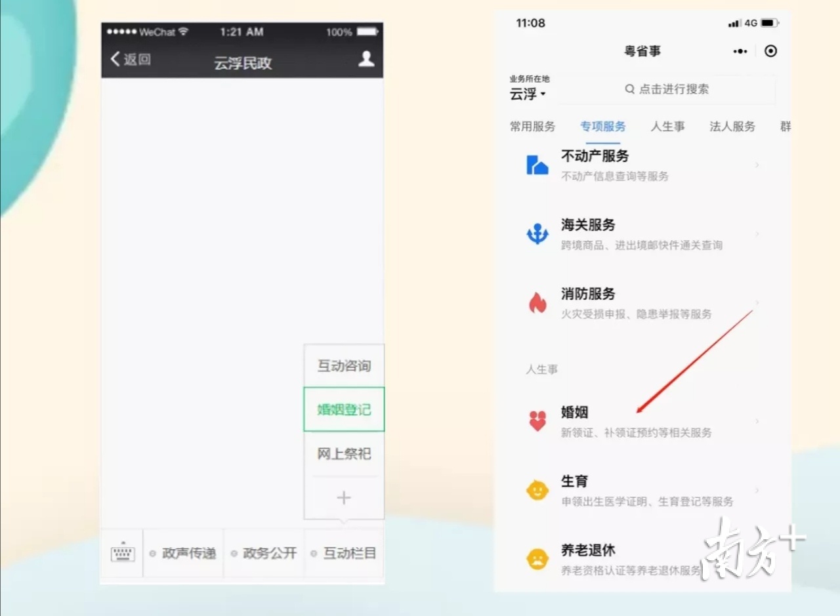The width and height of the screenshot is (840, 616).
Task: Open 海关服务 entry title
Action: (x=588, y=225)
